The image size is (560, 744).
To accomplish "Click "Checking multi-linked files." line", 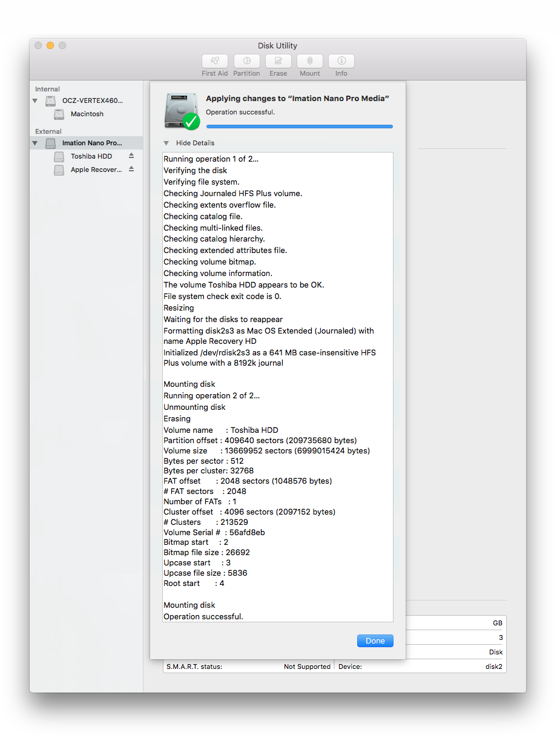I will [x=213, y=228].
